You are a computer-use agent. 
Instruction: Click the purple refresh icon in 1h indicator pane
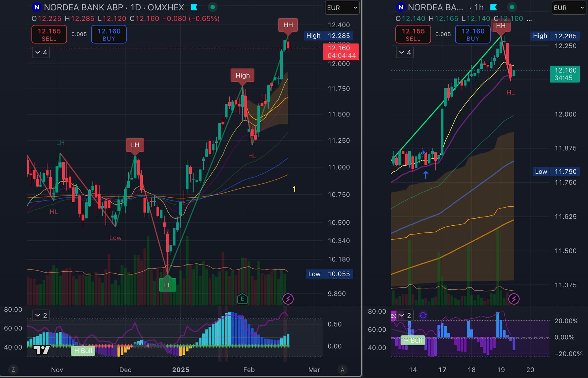pyautogui.click(x=423, y=315)
